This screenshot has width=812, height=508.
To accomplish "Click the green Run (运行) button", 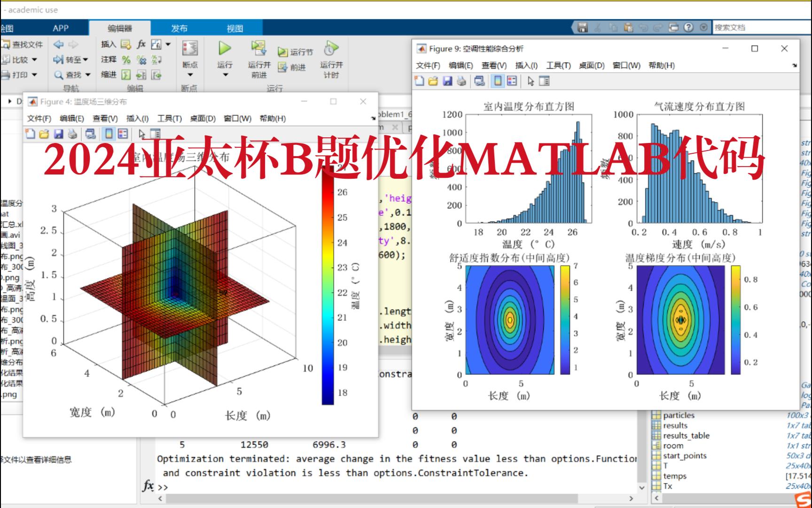I will click(x=225, y=48).
